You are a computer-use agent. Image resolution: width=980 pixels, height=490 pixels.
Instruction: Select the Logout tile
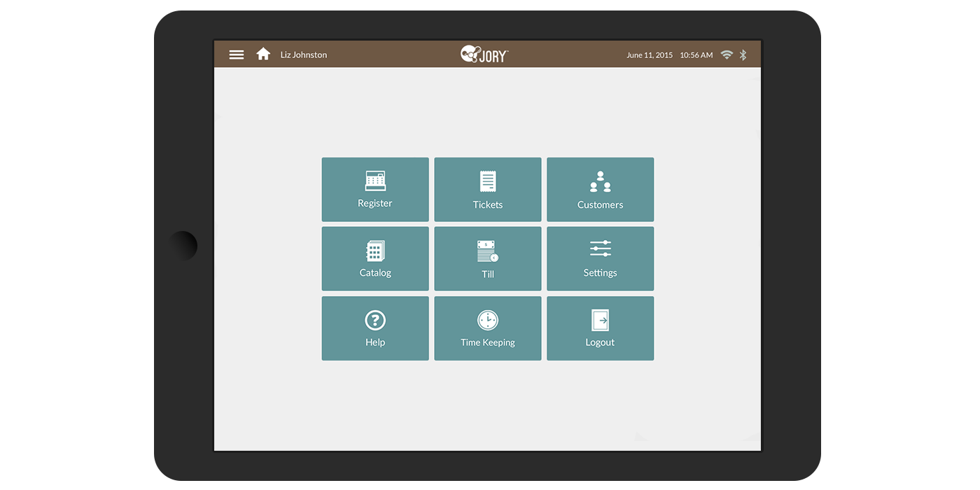(600, 328)
